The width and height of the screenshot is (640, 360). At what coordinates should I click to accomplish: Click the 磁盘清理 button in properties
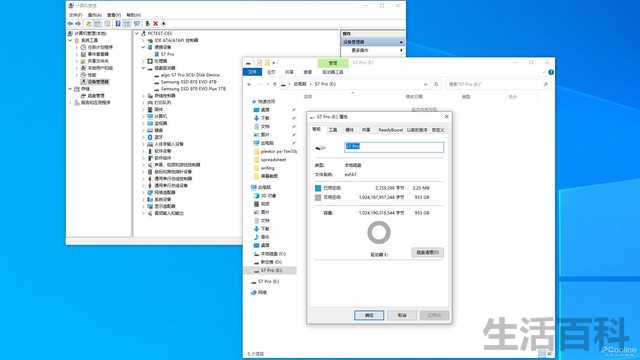coord(427,252)
